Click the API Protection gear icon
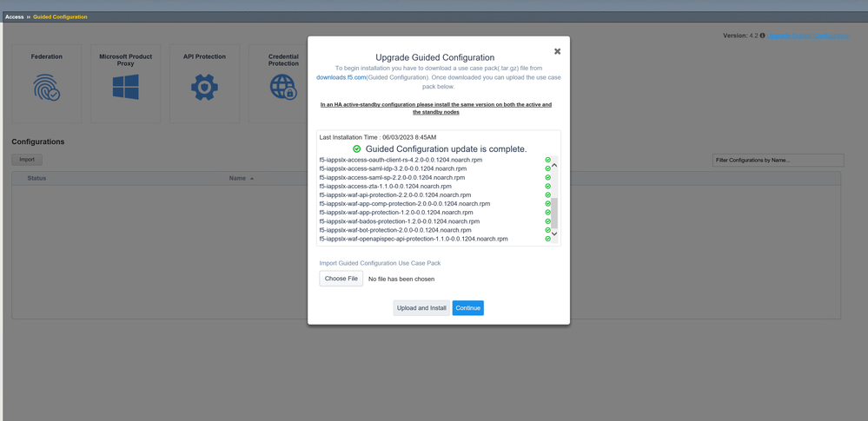 pos(204,88)
